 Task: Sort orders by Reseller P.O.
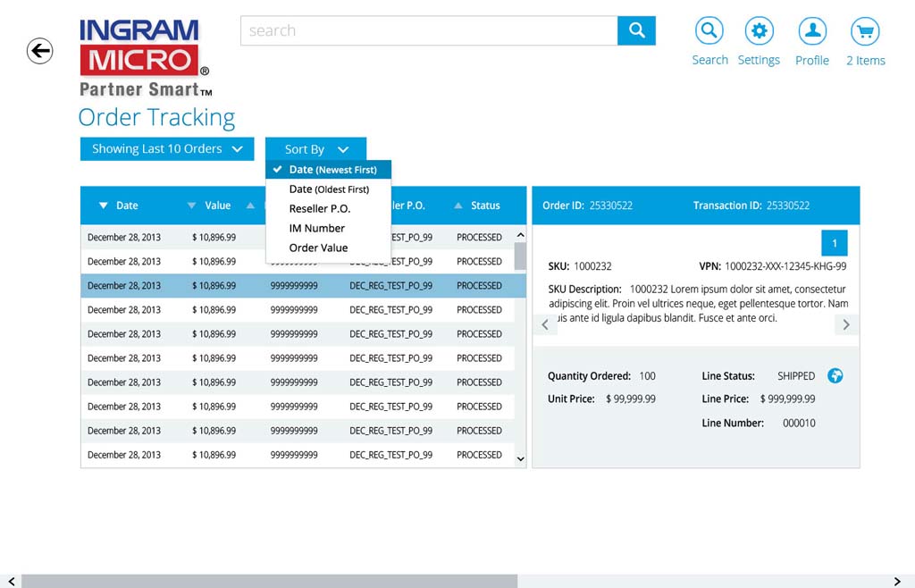point(319,209)
